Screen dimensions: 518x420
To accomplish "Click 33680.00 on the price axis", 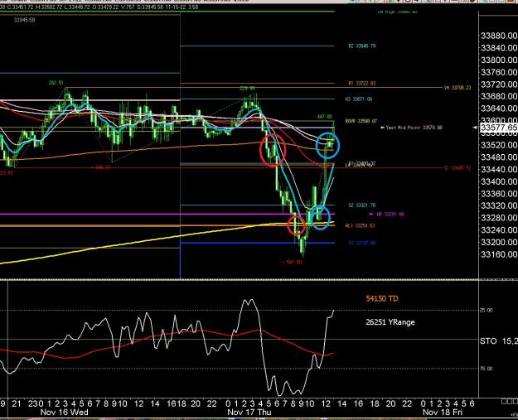I will (499, 96).
